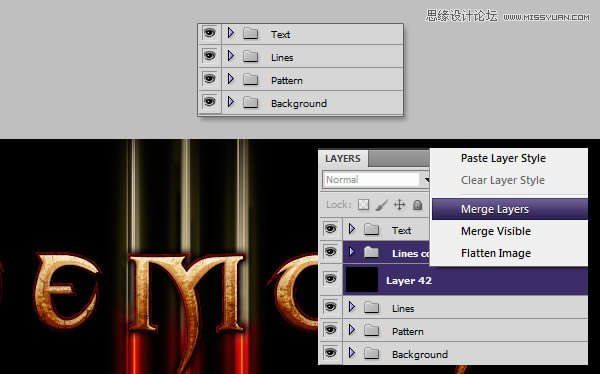
Task: Toggle visibility of Lines copy group
Action: 330,252
